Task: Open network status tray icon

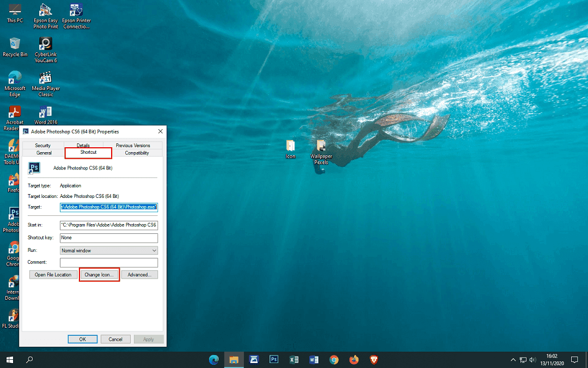Action: pos(523,360)
